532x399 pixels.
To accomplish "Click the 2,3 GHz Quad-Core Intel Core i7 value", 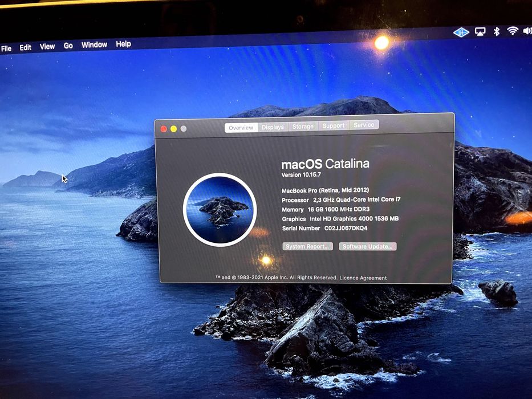I will point(356,199).
